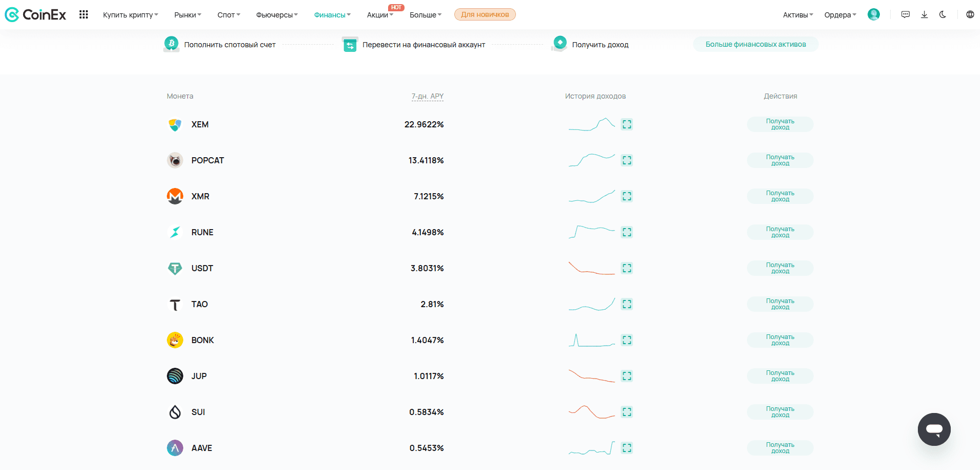Click the Получить доход step

(590, 44)
